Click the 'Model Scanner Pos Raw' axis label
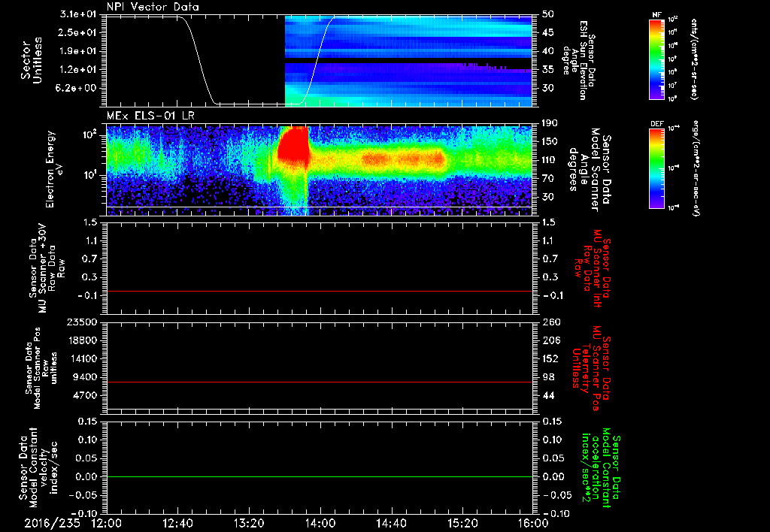 click(x=42, y=368)
